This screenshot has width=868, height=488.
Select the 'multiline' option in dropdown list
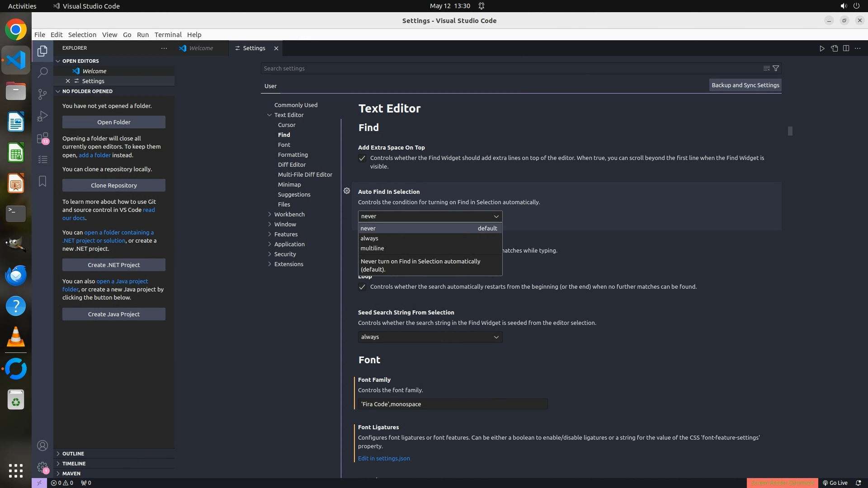pyautogui.click(x=372, y=248)
